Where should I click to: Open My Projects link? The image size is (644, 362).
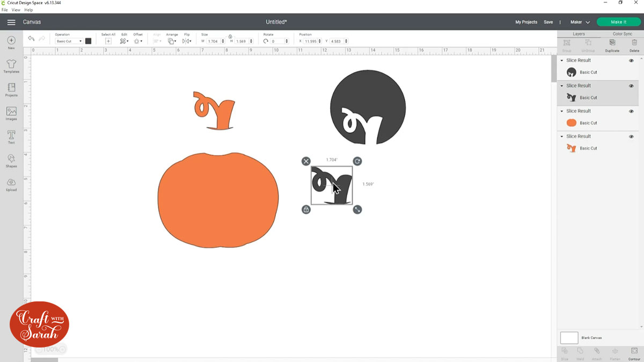click(x=526, y=22)
